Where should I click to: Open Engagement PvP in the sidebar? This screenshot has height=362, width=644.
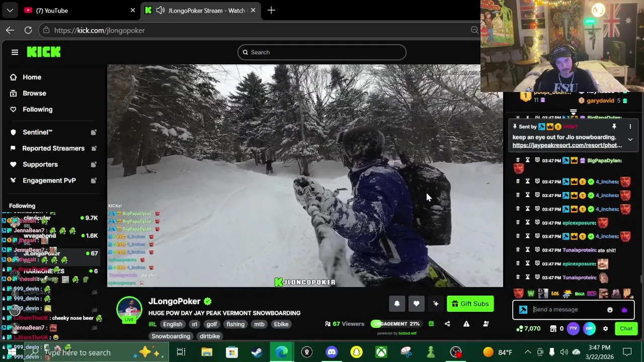[49, 180]
